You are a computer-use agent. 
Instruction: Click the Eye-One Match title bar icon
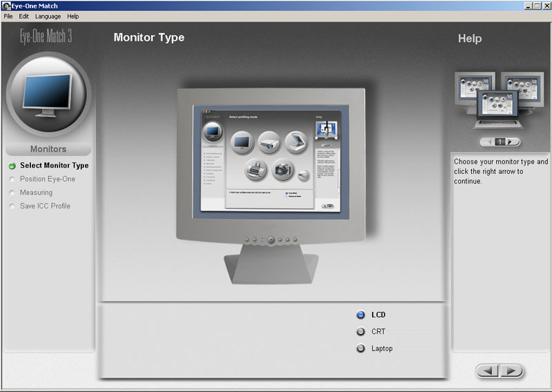point(6,6)
